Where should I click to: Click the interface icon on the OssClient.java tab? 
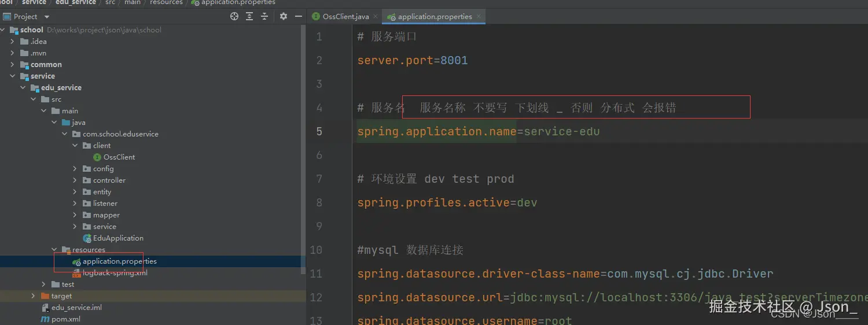(x=316, y=17)
